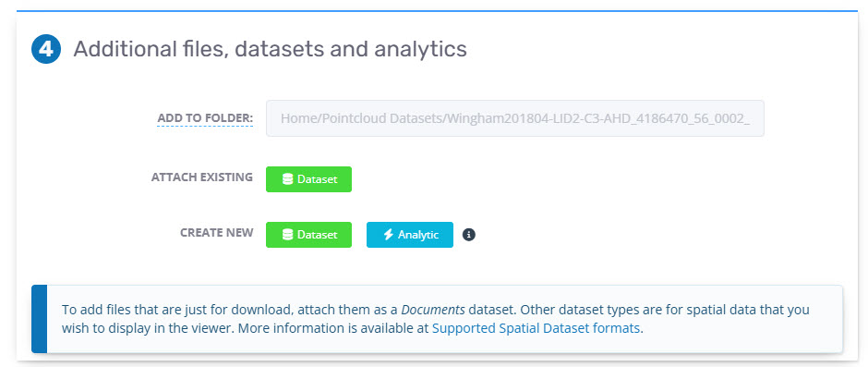Click the italic Documents word in note
The image size is (868, 367).
click(x=433, y=310)
